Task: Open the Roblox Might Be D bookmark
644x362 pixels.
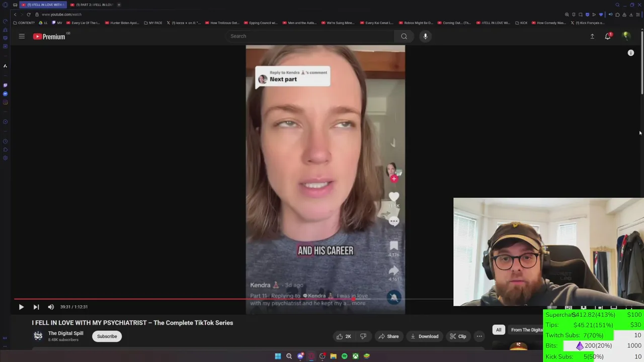Action: (416, 23)
